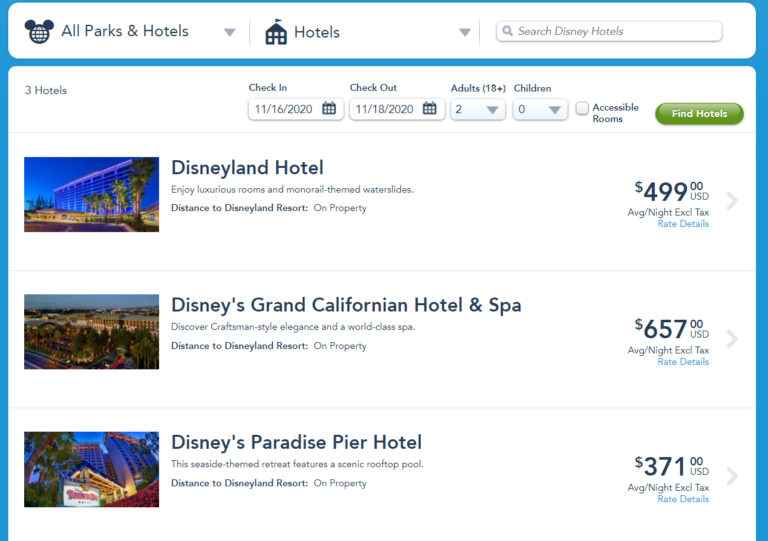Click the Mickey globe icon
This screenshot has width=768, height=541.
tap(38, 31)
